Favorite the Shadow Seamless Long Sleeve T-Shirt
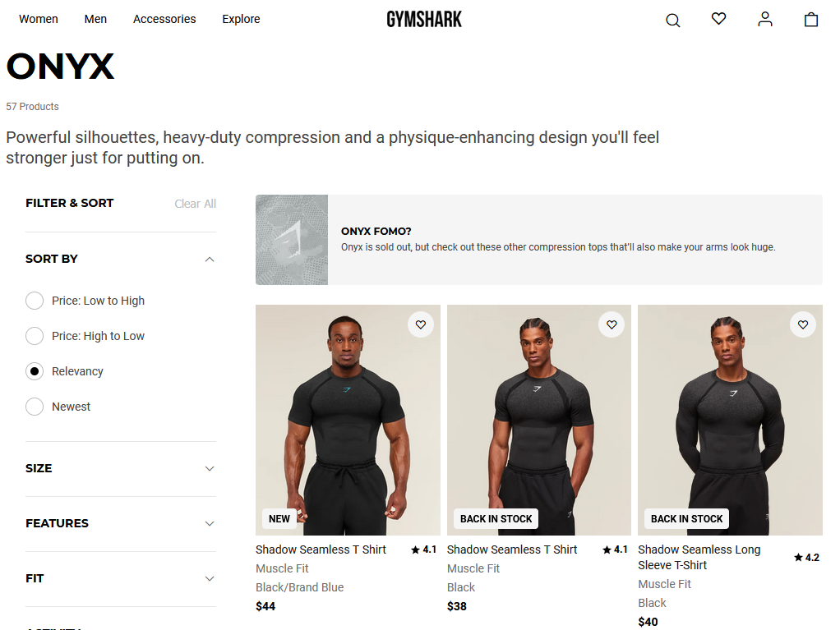840x630 pixels. [803, 324]
